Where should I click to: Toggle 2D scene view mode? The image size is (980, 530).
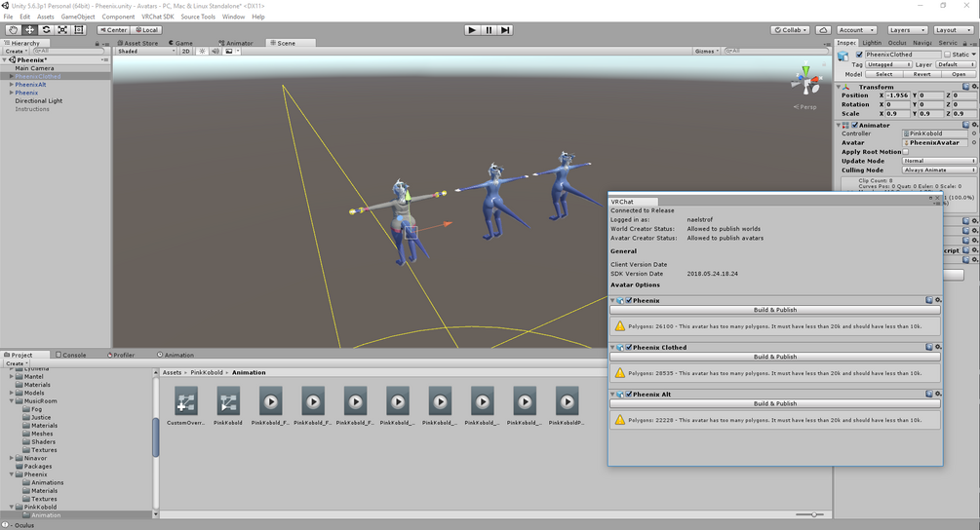coord(185,52)
